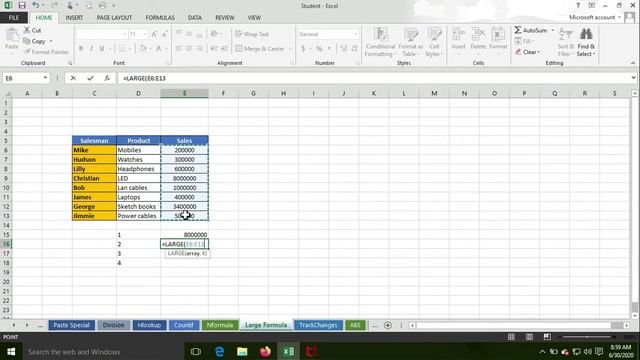Click Windows Start button
Viewport: 640px width, 360px height.
tap(11, 351)
